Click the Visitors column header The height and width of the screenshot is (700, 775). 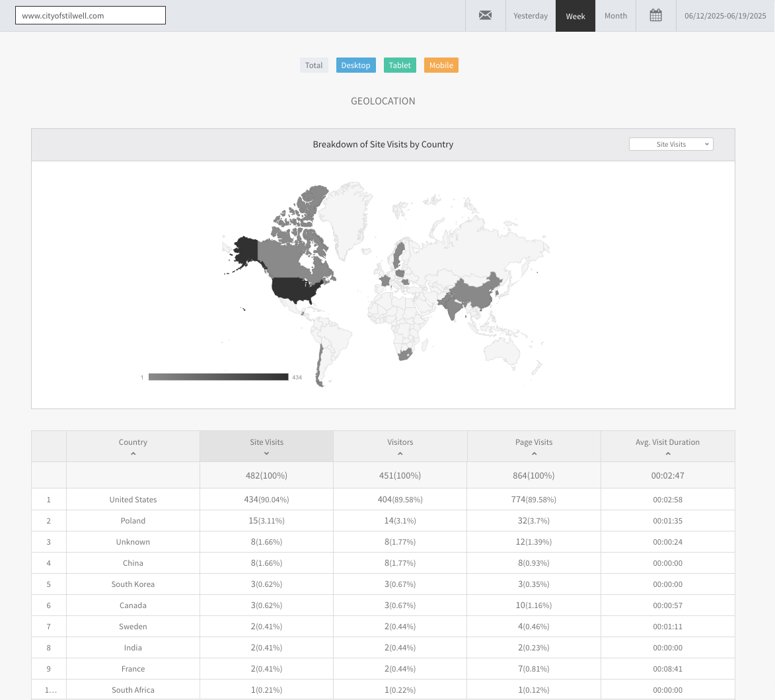point(400,446)
